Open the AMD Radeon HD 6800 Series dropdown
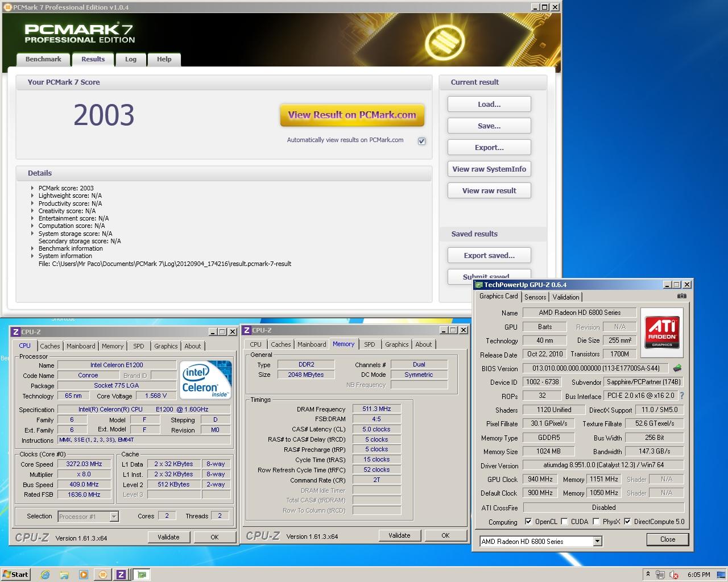Screen dimensions: 728x582 (x=597, y=542)
